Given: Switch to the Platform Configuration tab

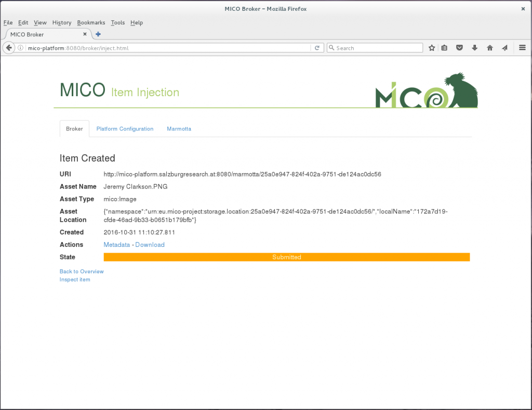Looking at the screenshot, I should (x=125, y=128).
